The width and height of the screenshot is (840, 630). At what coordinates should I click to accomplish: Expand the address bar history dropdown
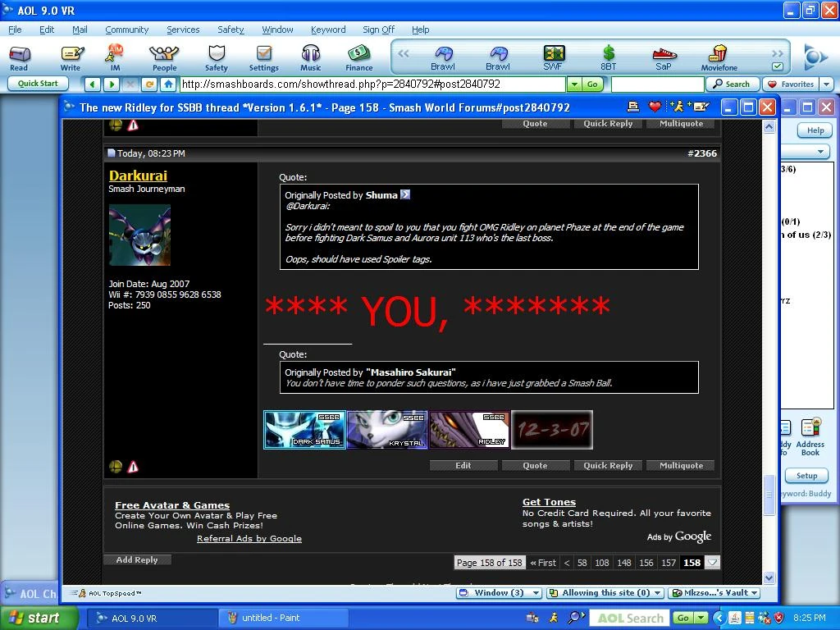tap(574, 84)
